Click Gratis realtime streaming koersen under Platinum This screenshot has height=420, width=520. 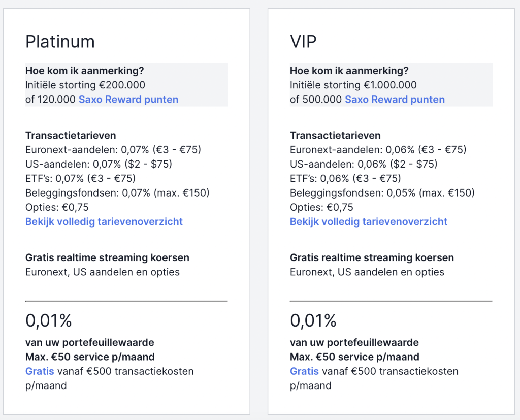[107, 257]
